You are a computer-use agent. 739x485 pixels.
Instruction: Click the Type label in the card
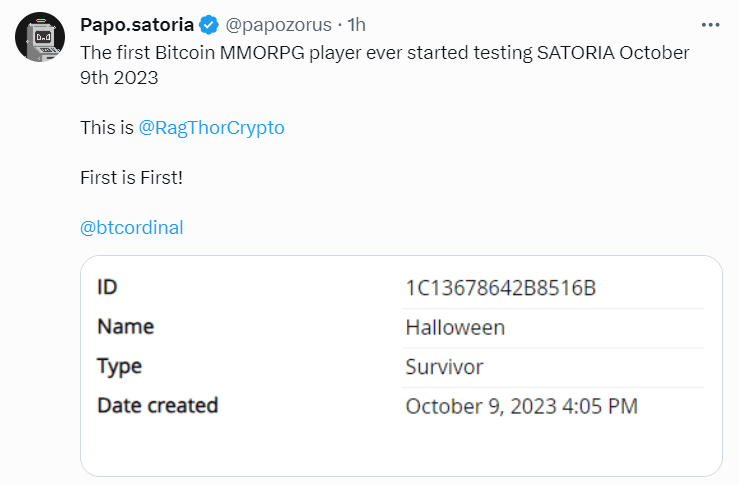119,367
